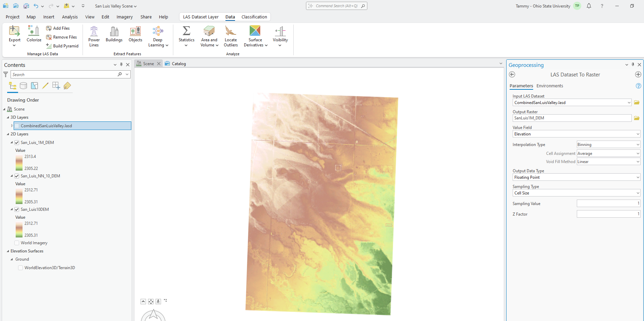644x321 pixels.
Task: Click the Sampling Value input field
Action: (608, 204)
